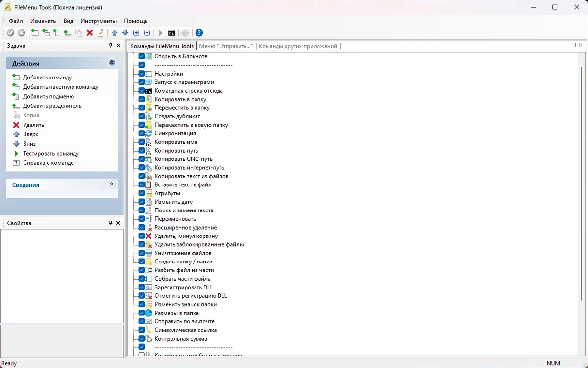Toggle the Сведения section chevron

pos(112,184)
